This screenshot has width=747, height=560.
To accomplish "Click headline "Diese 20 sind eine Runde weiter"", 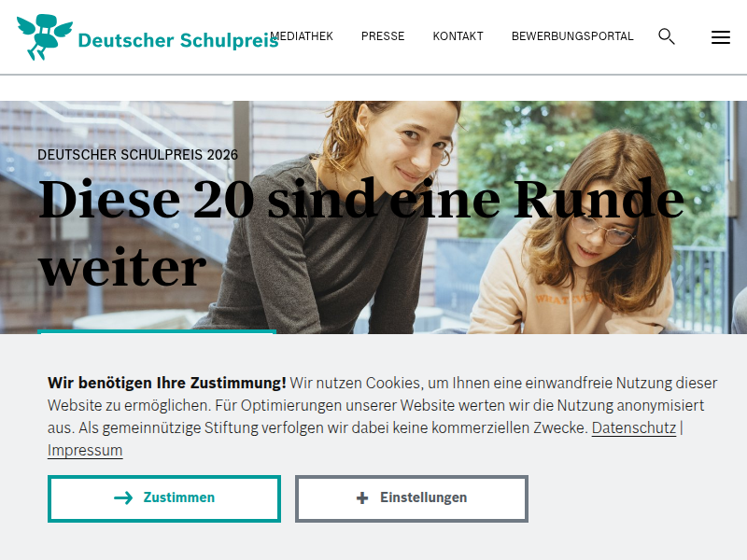I will 361,233.
